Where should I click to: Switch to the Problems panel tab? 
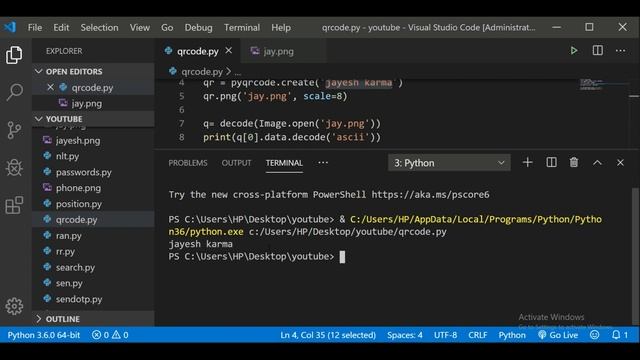click(188, 163)
